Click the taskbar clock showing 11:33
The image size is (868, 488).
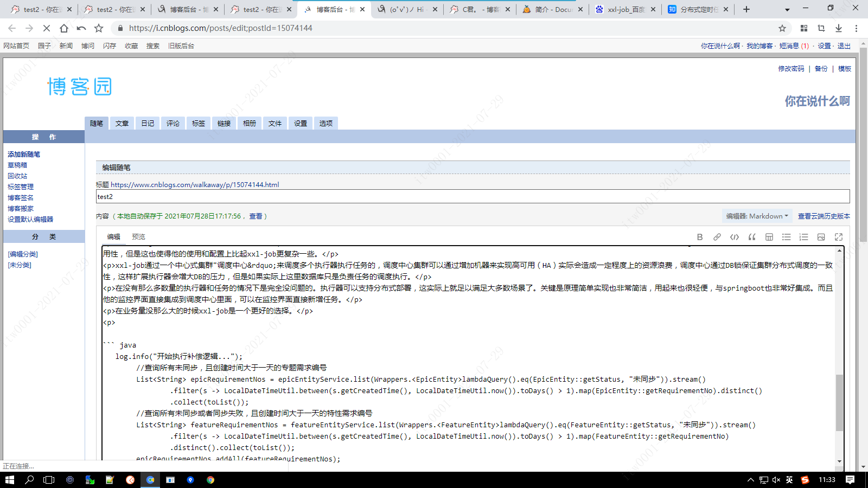point(827,480)
